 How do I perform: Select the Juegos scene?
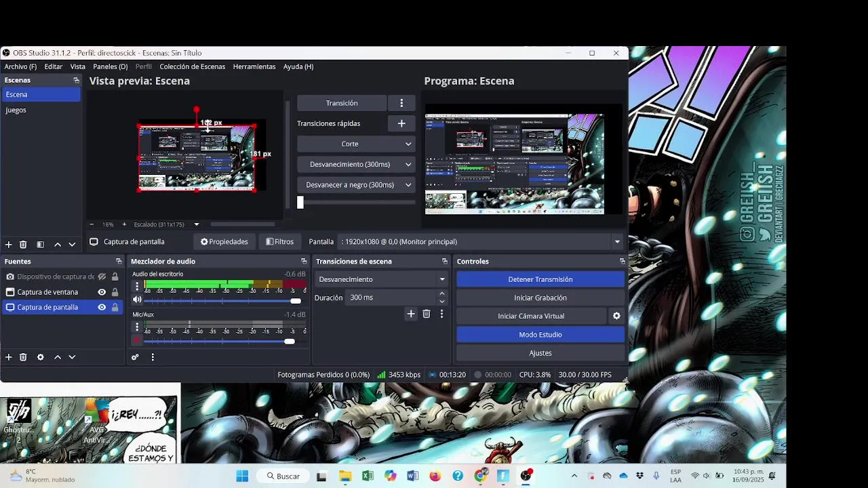(x=41, y=110)
